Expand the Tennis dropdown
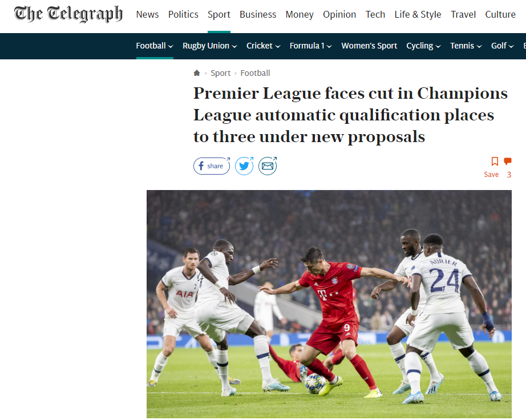 pos(466,46)
